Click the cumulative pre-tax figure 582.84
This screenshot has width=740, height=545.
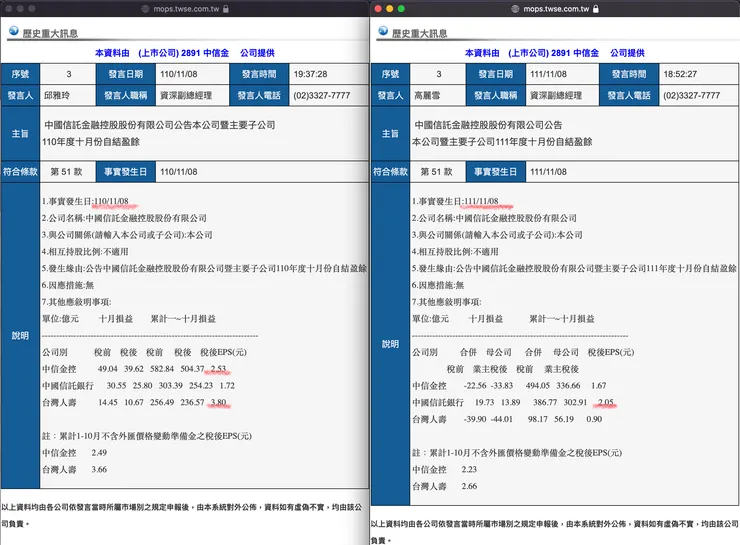pos(162,369)
